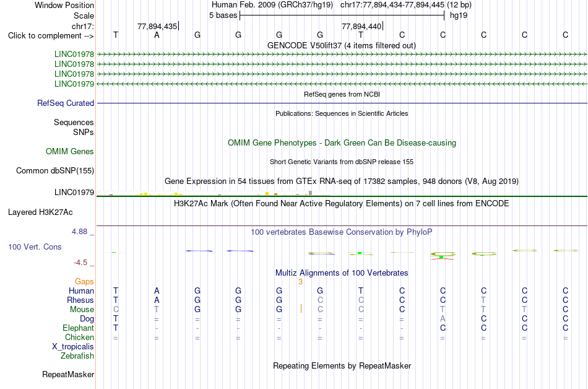Open the 'RefSeq genes from NCBI' track title

pos(342,94)
